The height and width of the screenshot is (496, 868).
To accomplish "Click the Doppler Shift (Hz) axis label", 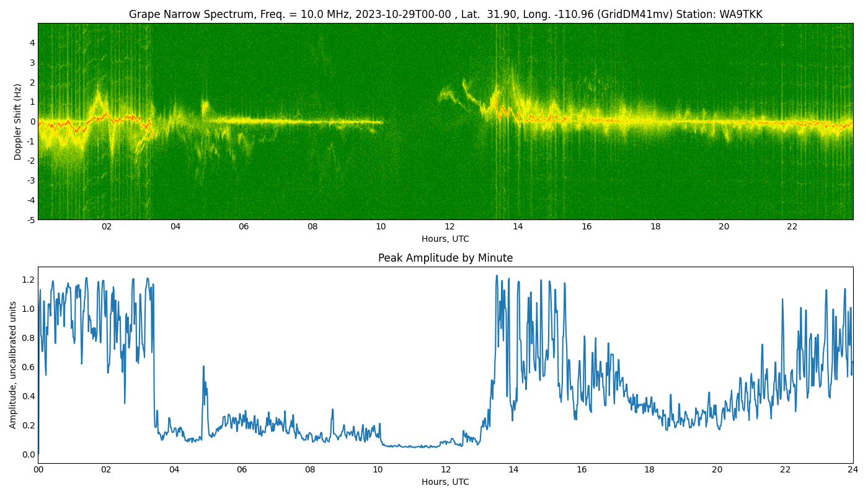I will [18, 122].
